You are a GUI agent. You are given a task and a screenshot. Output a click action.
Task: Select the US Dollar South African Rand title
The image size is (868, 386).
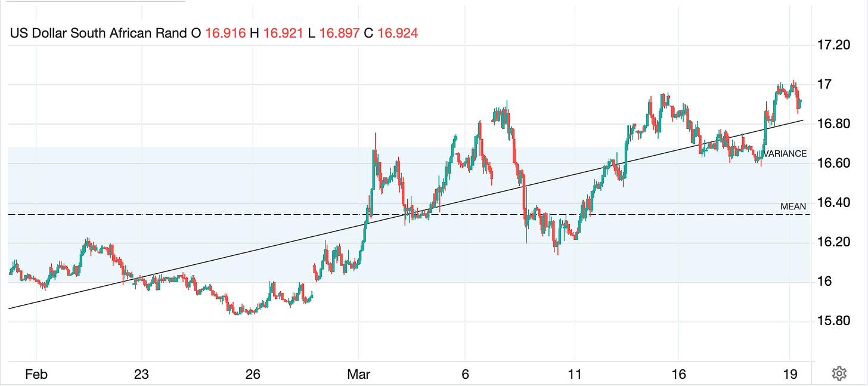click(x=98, y=33)
